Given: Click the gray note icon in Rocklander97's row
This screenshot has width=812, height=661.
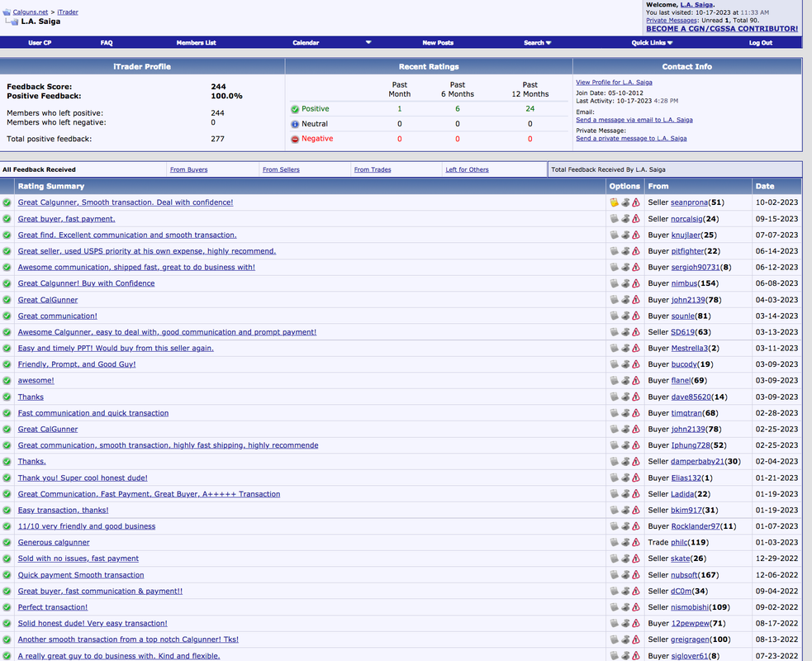Looking at the screenshot, I should 615,525.
